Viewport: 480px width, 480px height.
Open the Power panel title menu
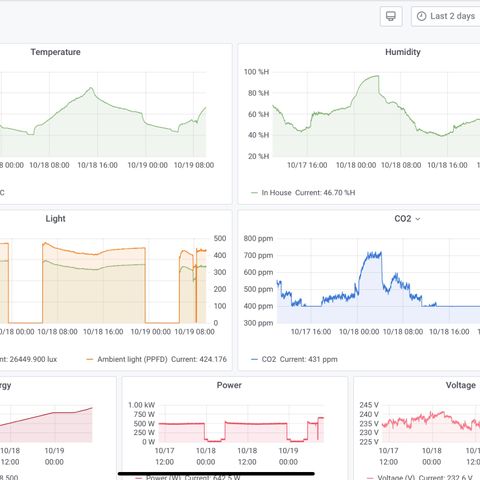pyautogui.click(x=229, y=385)
